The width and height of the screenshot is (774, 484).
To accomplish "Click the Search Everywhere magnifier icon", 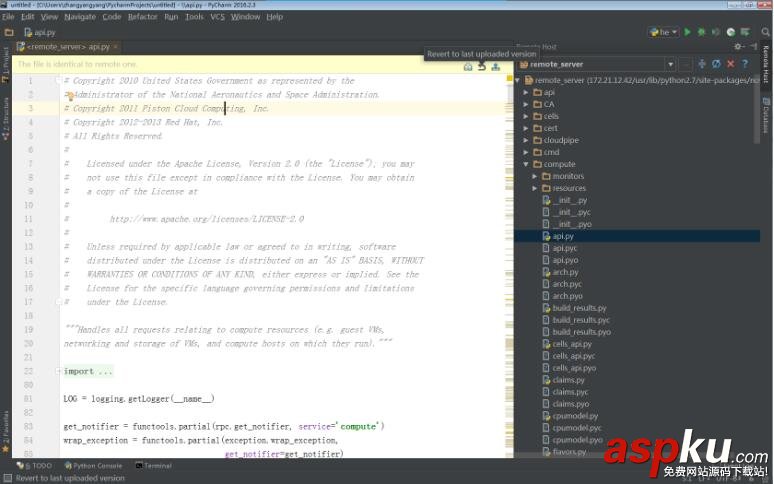I will [x=766, y=32].
